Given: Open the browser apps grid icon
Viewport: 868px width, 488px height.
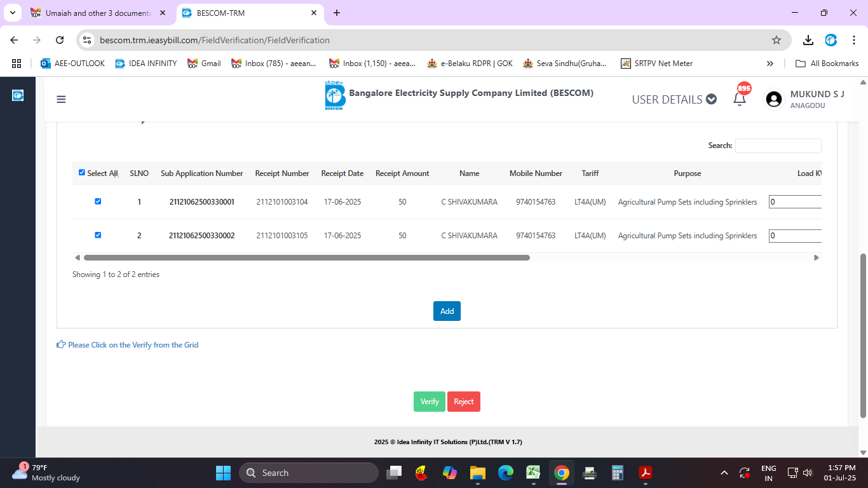Looking at the screenshot, I should click(17, 64).
